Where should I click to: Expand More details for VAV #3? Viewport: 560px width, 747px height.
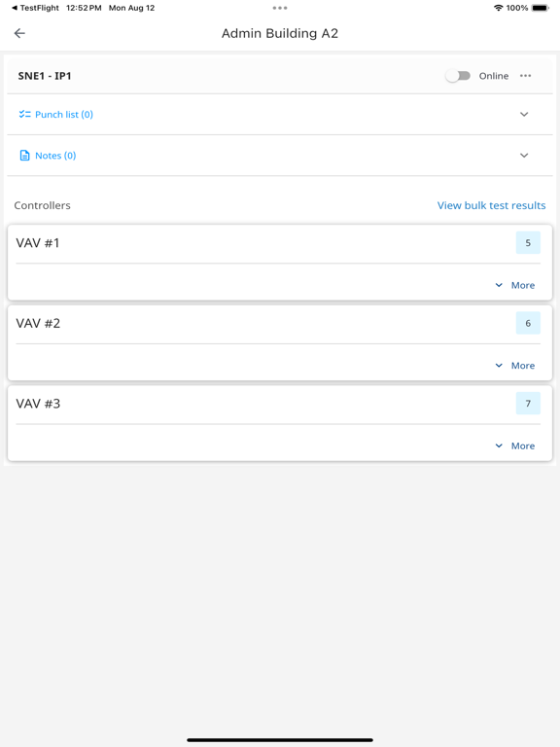(515, 445)
